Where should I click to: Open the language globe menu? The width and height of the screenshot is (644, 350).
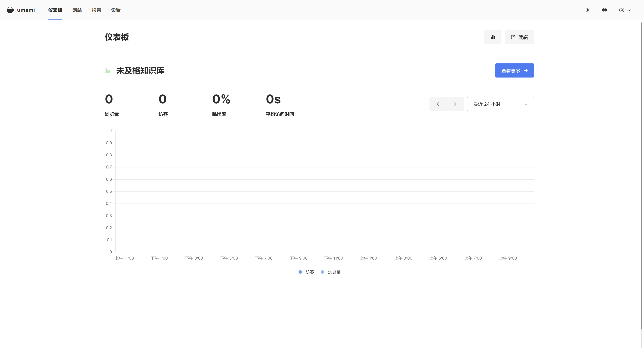604,10
